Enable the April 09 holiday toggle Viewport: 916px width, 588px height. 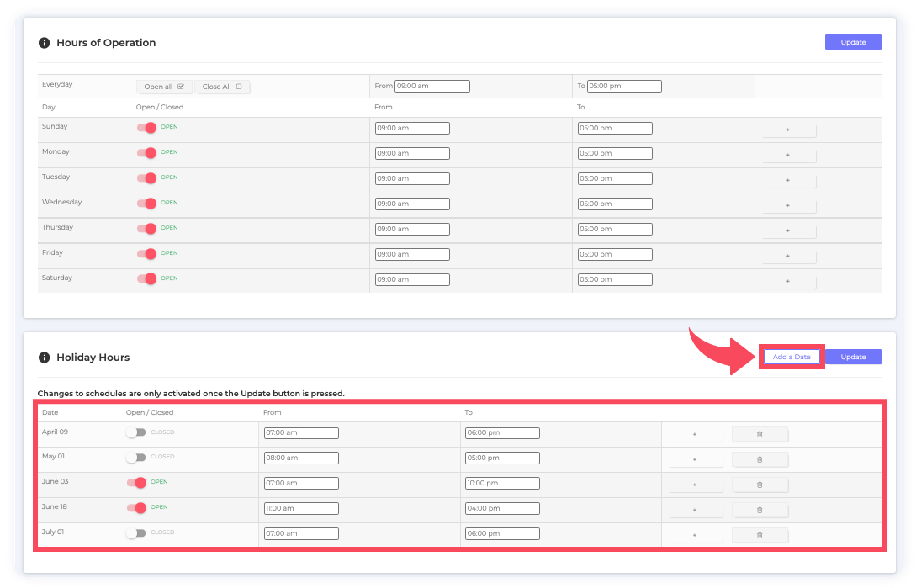tap(135, 432)
